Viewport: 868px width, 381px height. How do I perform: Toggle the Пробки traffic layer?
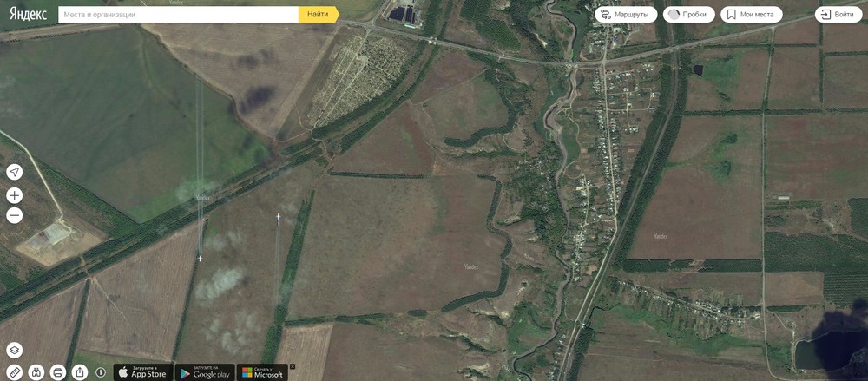coord(688,15)
